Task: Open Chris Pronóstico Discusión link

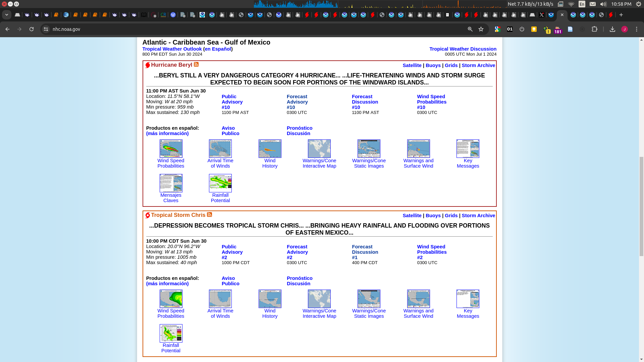Action: 300,281
